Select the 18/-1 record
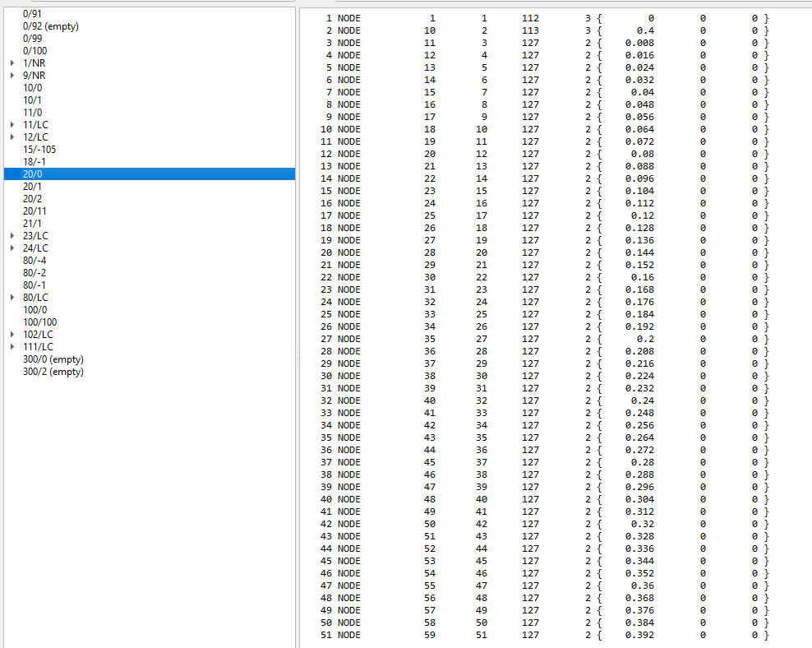 (35, 162)
